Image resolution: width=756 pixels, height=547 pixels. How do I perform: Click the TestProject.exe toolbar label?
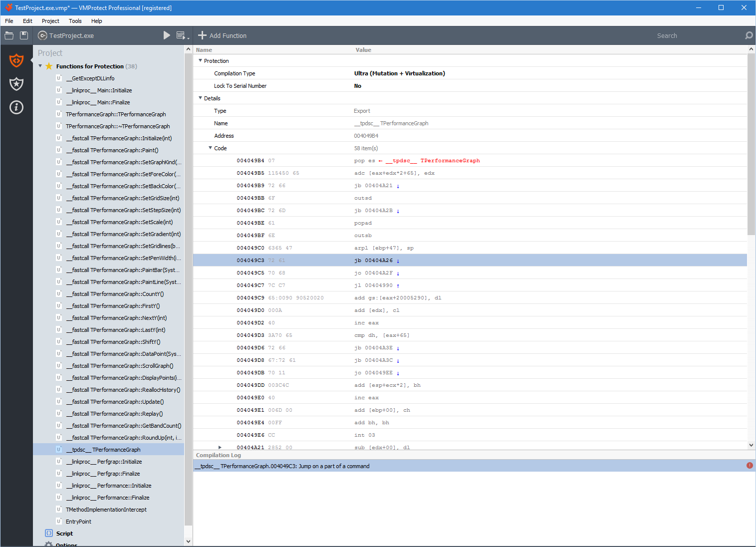click(x=71, y=35)
